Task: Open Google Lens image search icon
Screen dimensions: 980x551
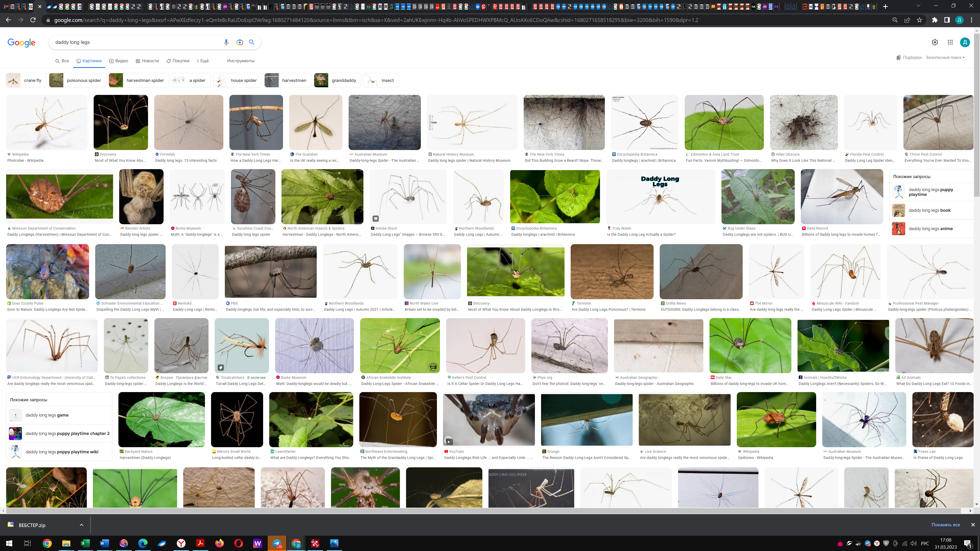Action: coord(240,42)
